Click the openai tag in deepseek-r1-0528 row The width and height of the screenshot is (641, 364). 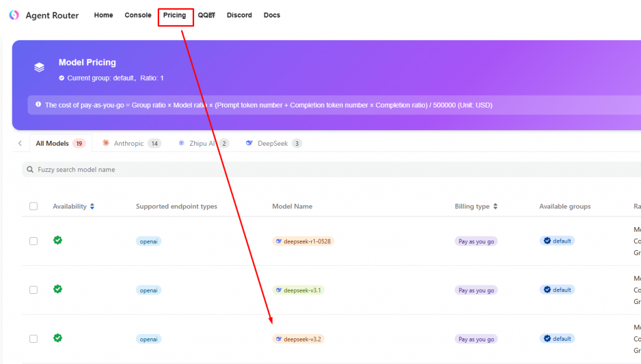[148, 241]
